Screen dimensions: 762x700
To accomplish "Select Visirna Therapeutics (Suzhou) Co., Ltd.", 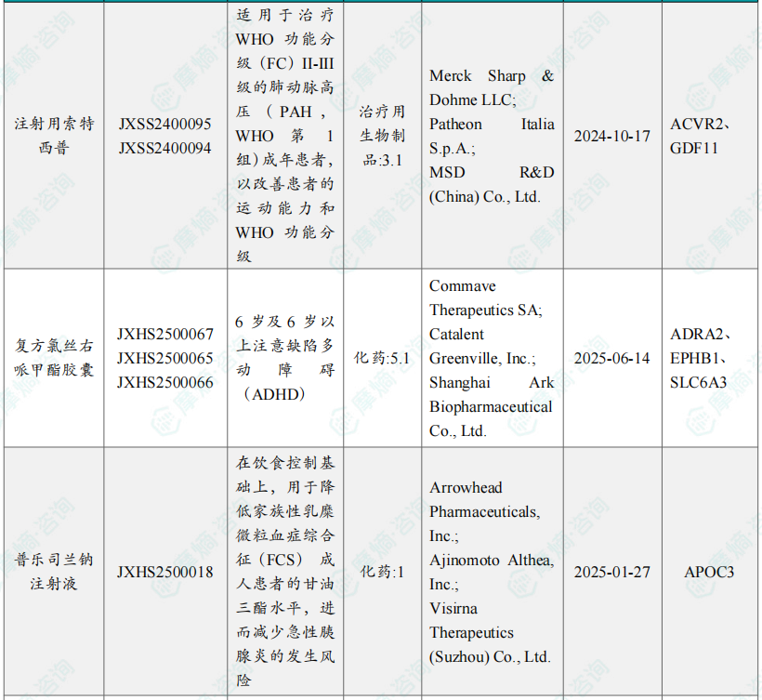I will point(490,633).
